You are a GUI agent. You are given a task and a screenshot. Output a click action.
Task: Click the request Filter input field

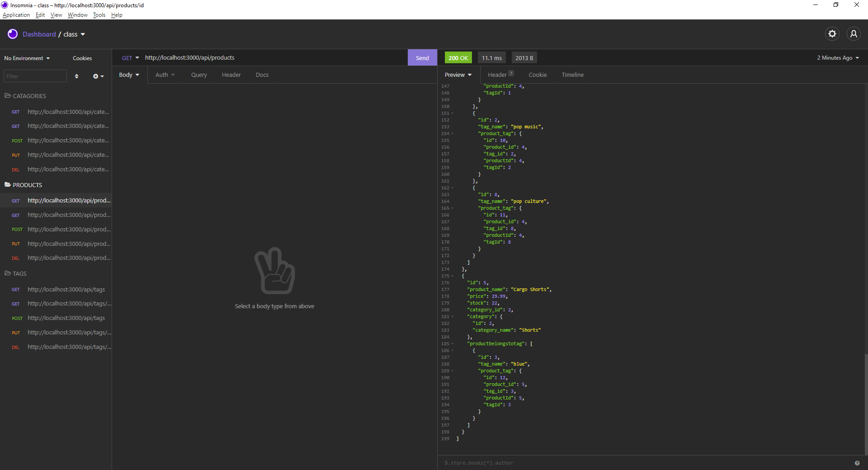(35, 76)
